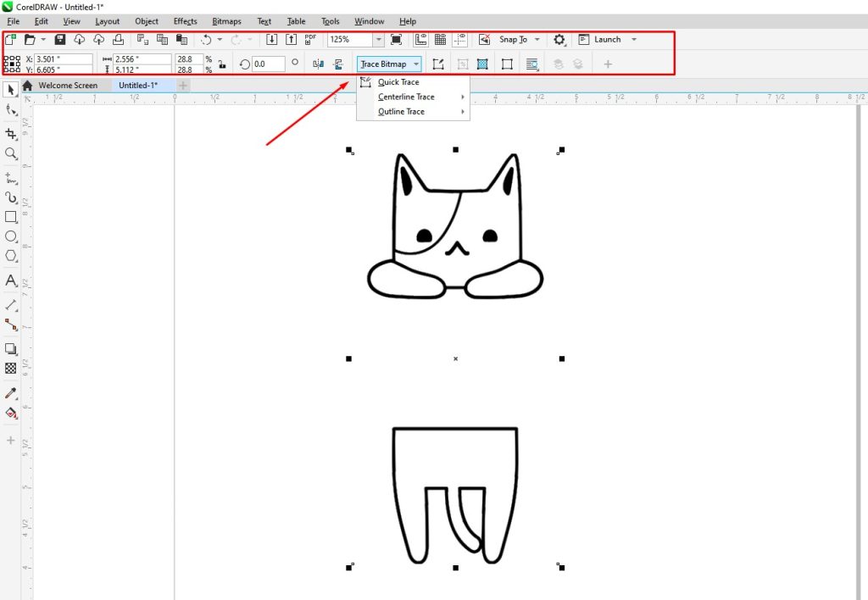Import a file with down-arrow icon
868x600 pixels.
click(x=271, y=39)
